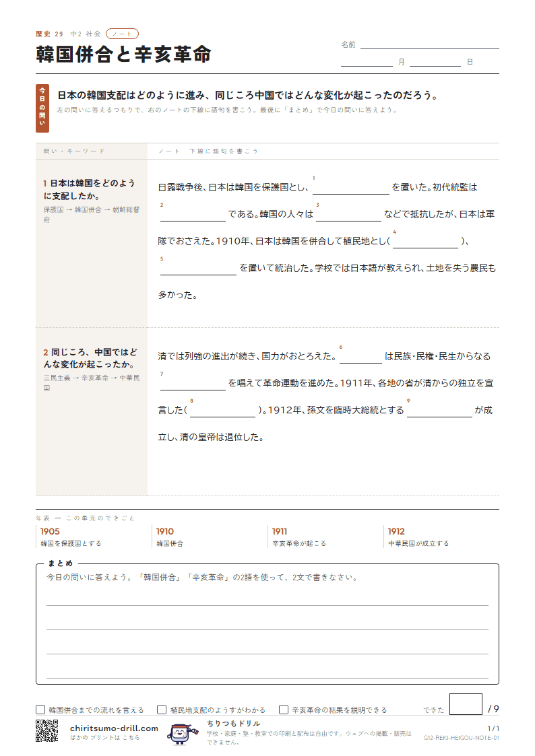Click the できた label
The width and height of the screenshot is (535, 756).
tap(434, 710)
